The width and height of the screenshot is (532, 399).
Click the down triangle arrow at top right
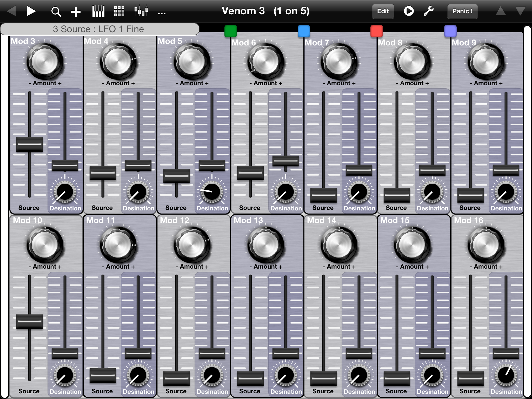(520, 11)
